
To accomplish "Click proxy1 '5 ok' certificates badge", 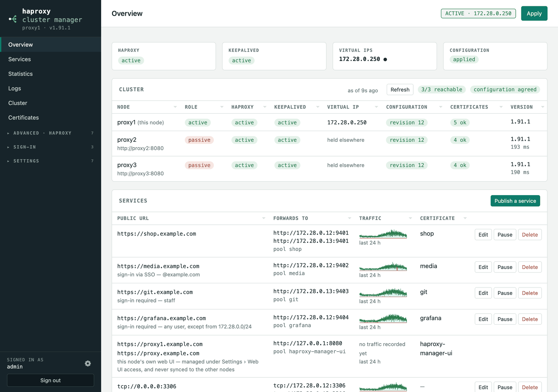I will (460, 123).
